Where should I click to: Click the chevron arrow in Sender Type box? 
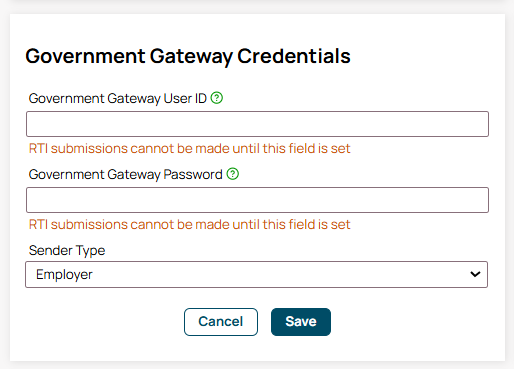(x=475, y=274)
